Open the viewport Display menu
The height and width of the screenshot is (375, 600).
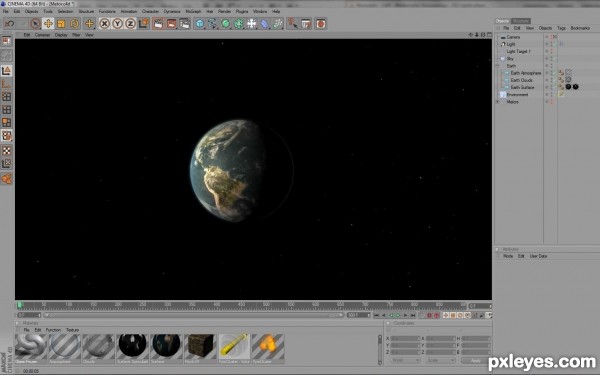tap(61, 35)
